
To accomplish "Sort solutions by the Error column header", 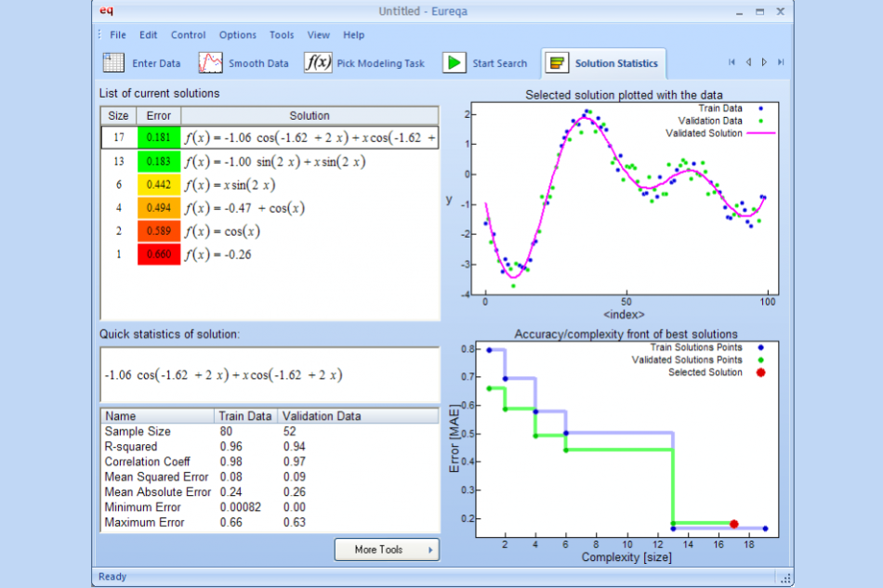I will (159, 116).
